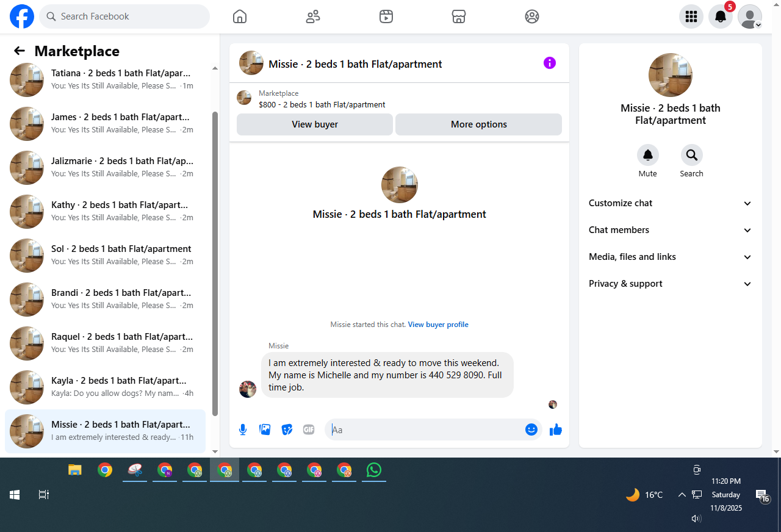Open Sol's conversation
Viewport: 781px width, 532px height.
coord(105,256)
